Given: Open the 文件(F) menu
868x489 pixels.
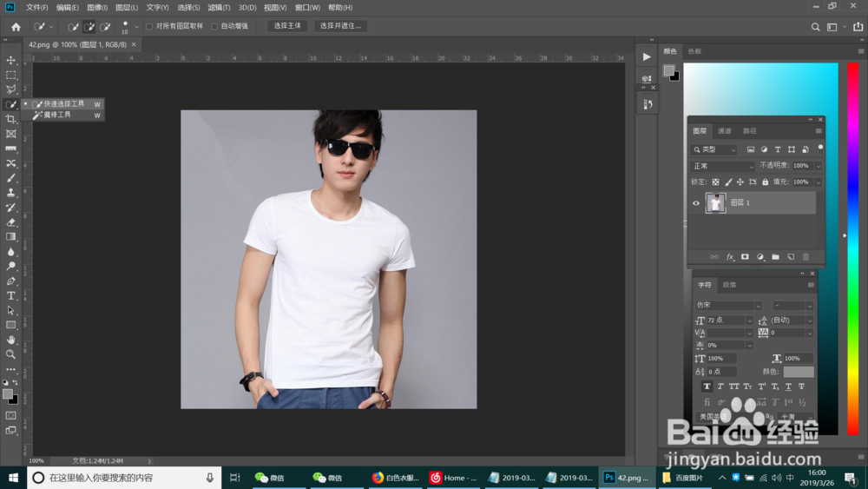Looking at the screenshot, I should click(x=36, y=8).
